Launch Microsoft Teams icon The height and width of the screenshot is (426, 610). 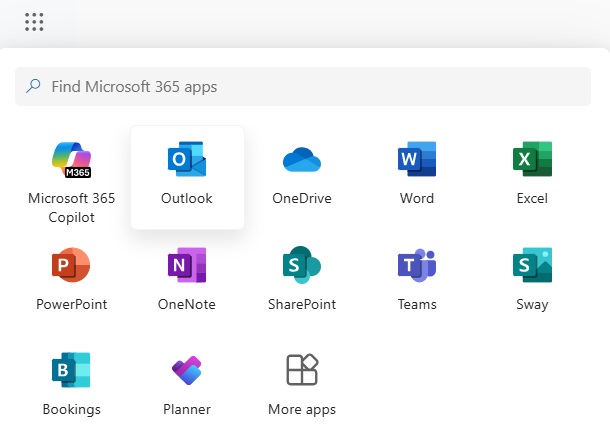(416, 265)
